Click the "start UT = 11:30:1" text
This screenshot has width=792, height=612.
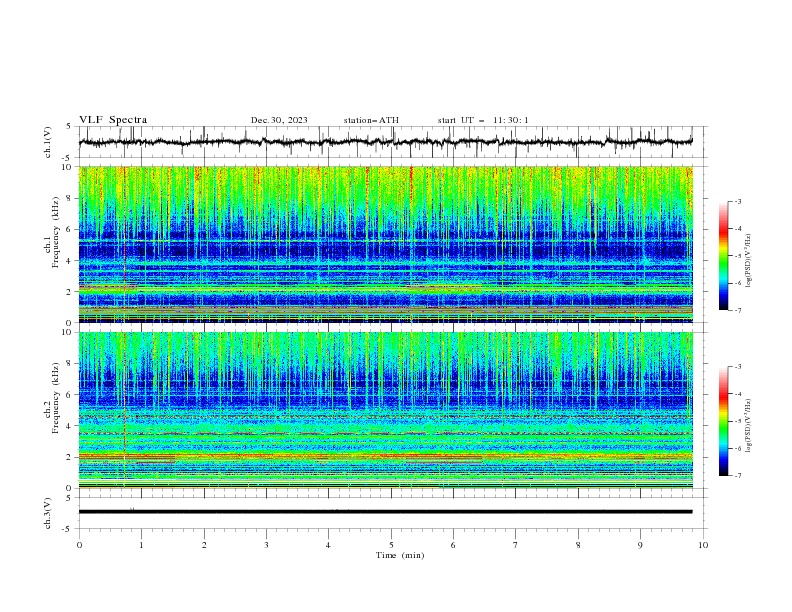(483, 120)
